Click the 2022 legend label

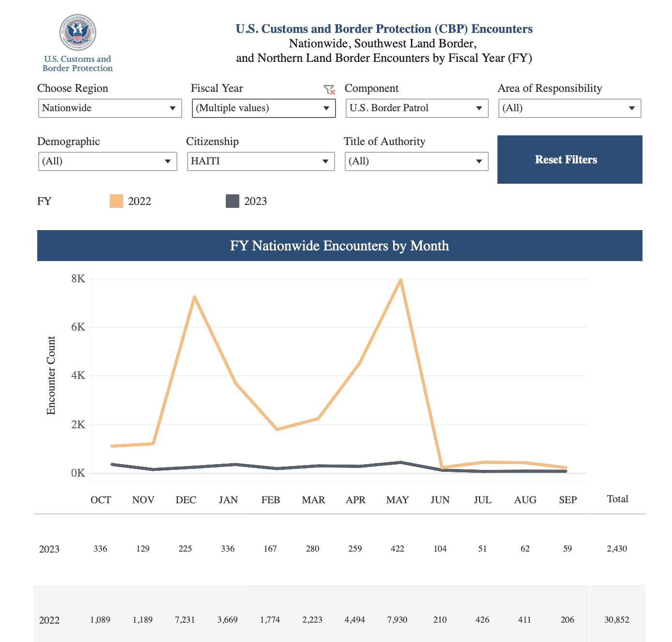140,202
